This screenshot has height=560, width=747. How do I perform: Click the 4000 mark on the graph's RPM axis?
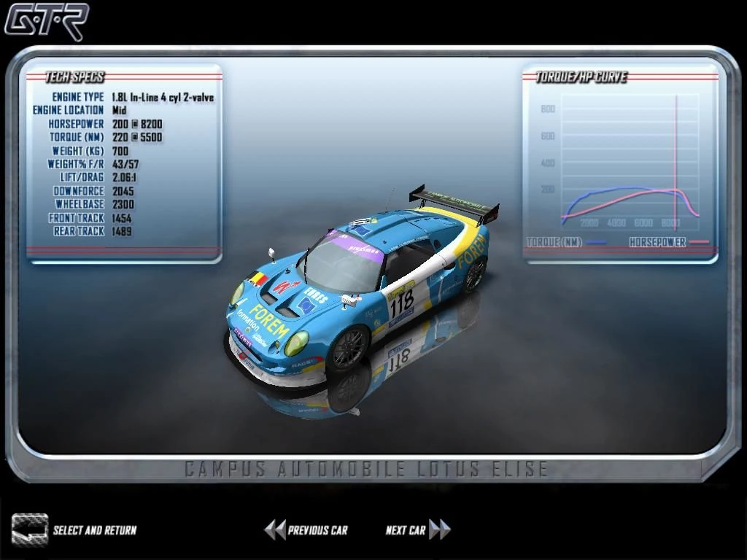(616, 222)
